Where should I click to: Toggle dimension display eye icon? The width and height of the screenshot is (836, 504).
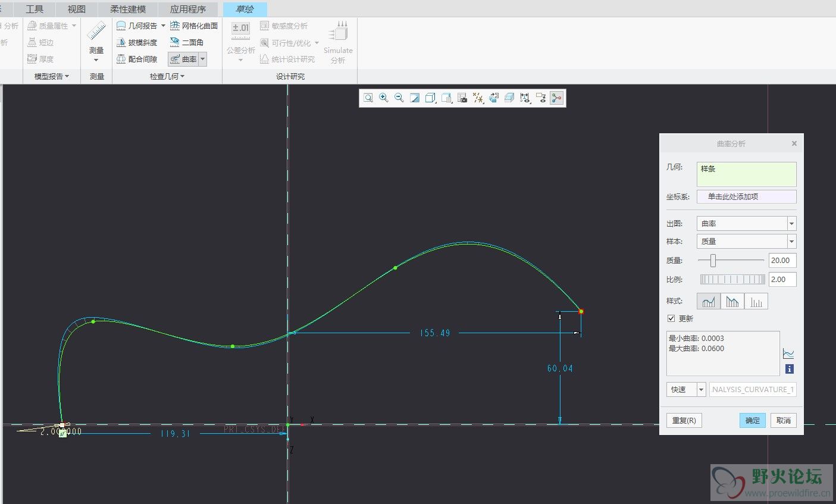[x=525, y=98]
